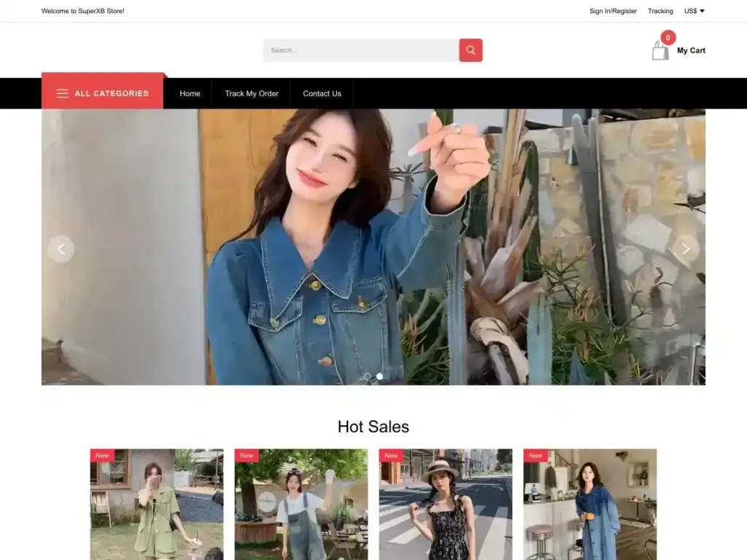Focus the Search input field

pyautogui.click(x=361, y=50)
